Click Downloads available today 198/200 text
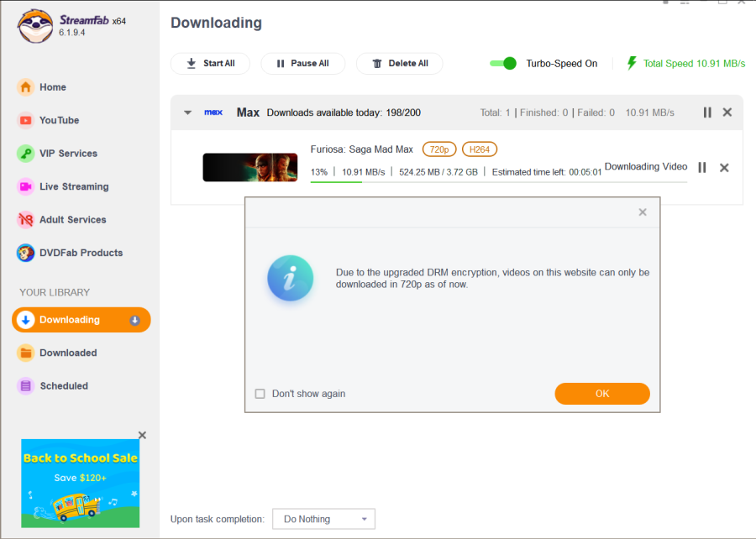 (x=344, y=113)
